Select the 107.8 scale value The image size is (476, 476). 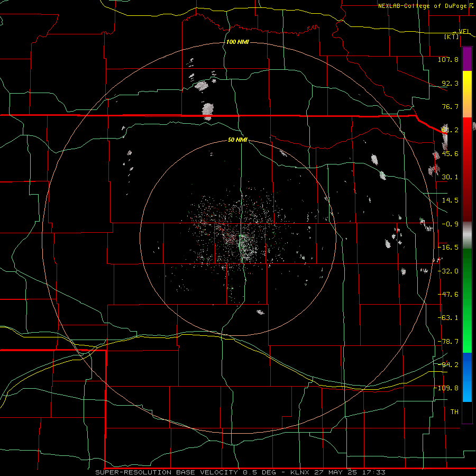point(448,59)
